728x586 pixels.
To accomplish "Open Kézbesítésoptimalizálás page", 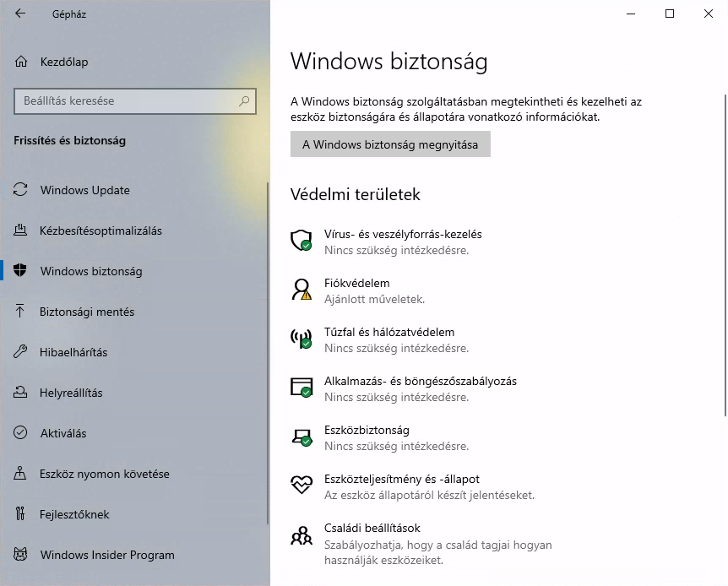I will pyautogui.click(x=133, y=231).
